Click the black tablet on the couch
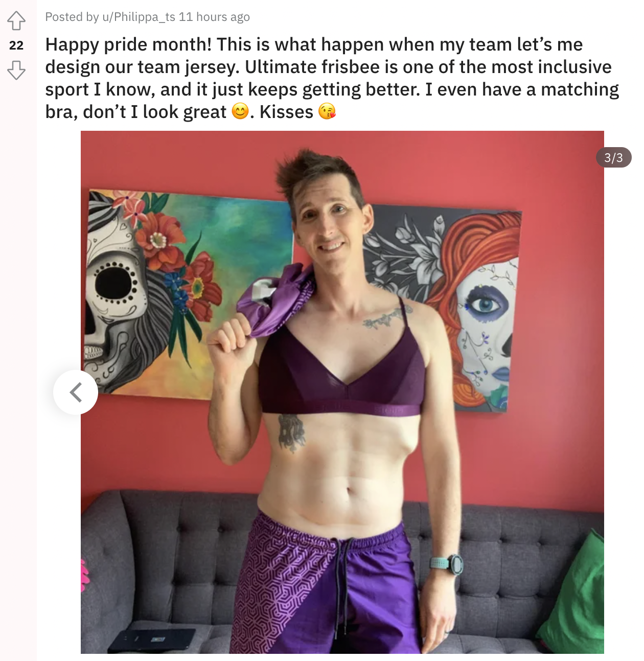This screenshot has height=661, width=644. [x=152, y=641]
